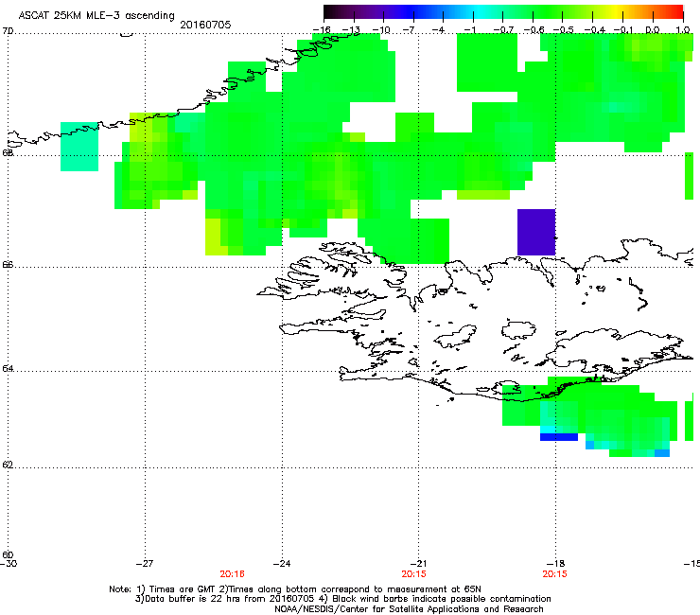Click the '-7' color scale label

409,30
